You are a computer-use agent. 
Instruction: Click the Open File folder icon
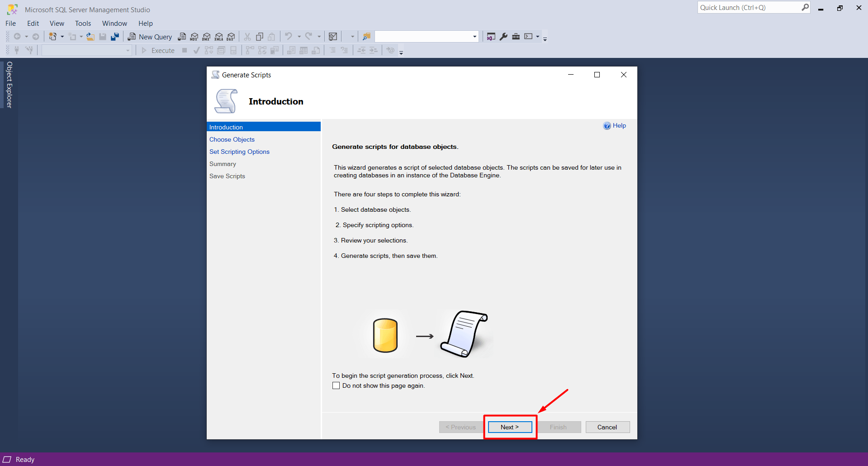(90, 37)
